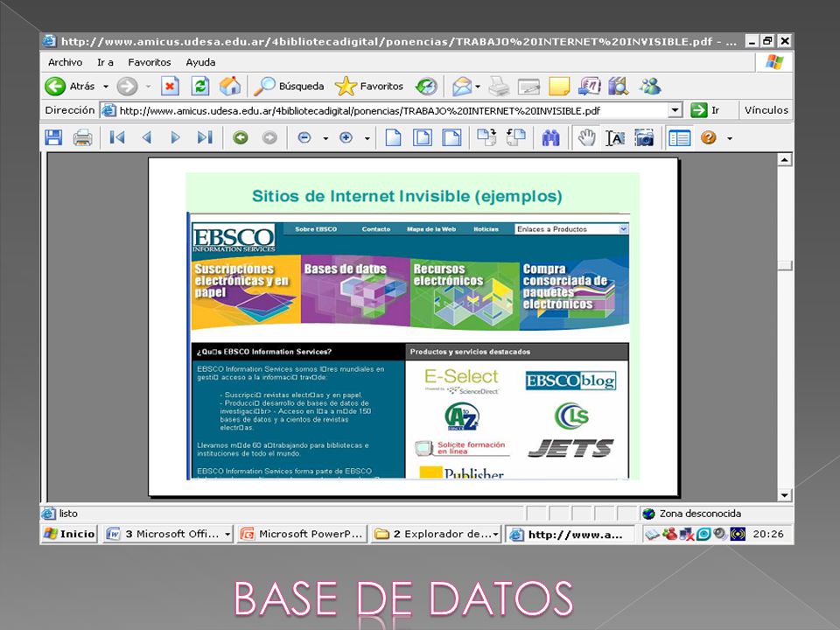Viewport: 840px width, 630px height.
Task: Refresh the page with the green arrows icon
Action: pos(200,87)
